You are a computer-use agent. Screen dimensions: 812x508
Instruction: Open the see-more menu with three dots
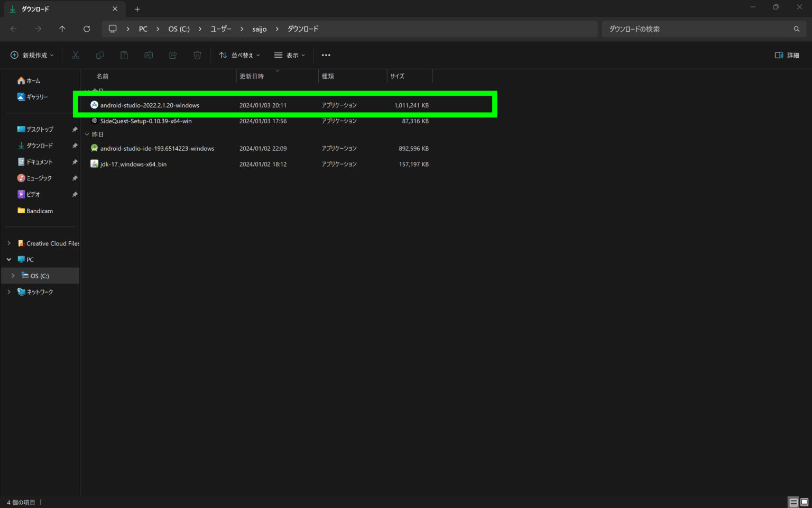coord(326,55)
